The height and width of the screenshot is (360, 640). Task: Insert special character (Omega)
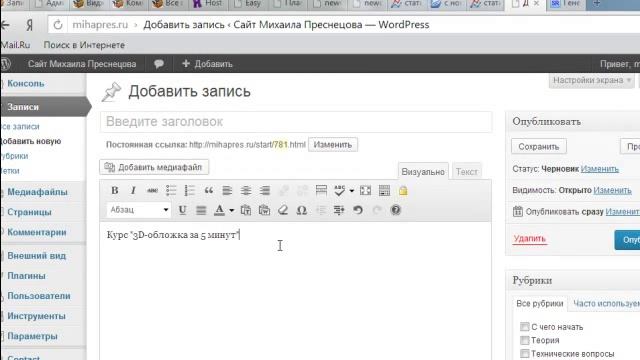[x=302, y=210]
